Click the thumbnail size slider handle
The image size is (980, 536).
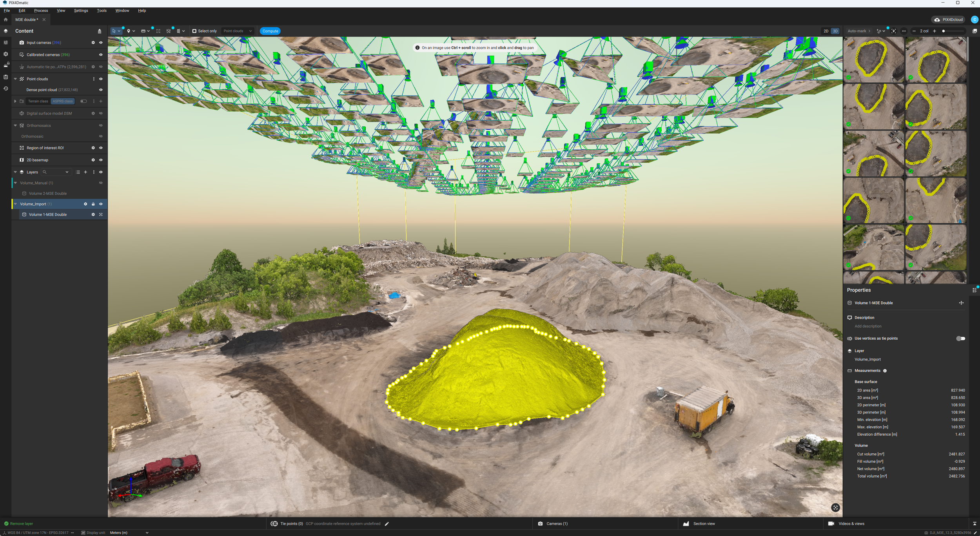[x=944, y=31]
